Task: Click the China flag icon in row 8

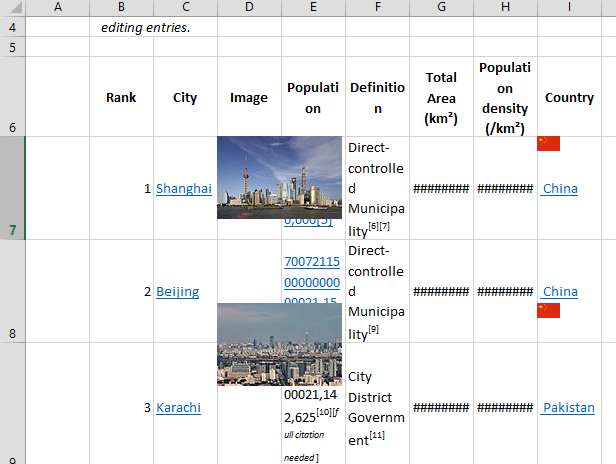Action: coord(548,310)
